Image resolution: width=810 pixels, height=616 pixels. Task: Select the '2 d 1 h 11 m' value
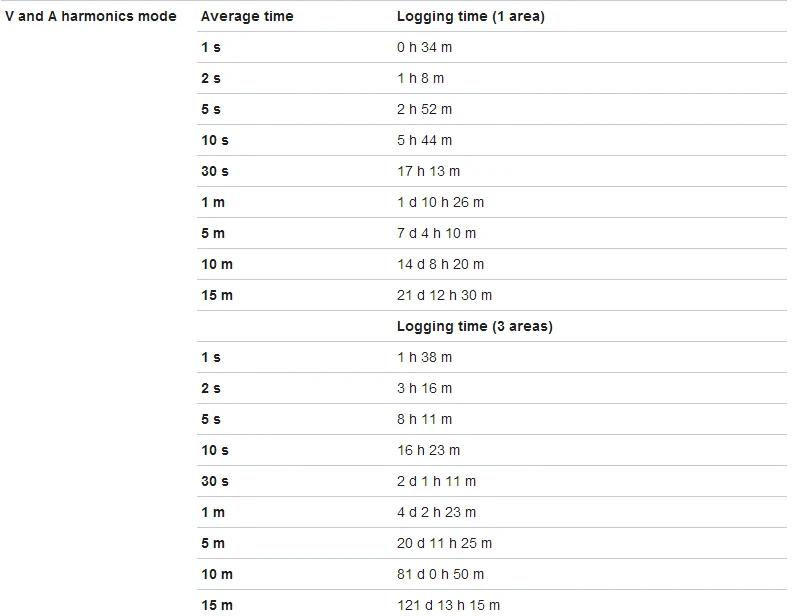click(x=436, y=482)
